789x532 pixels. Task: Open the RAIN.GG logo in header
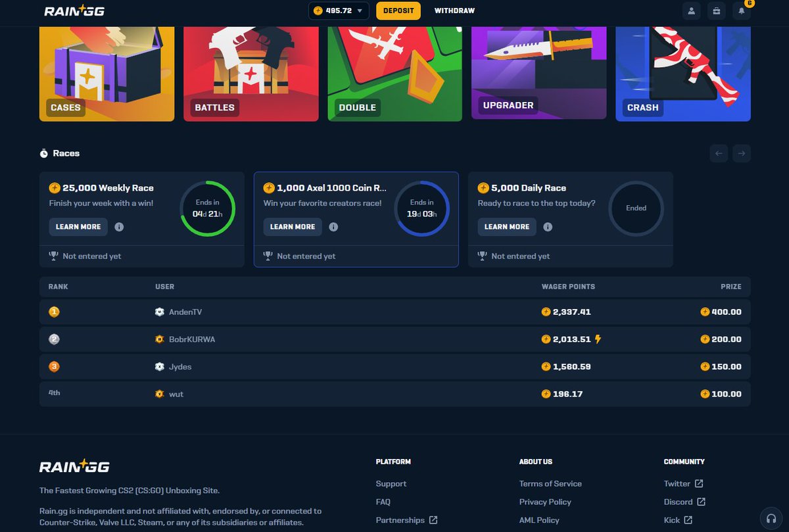[74, 11]
